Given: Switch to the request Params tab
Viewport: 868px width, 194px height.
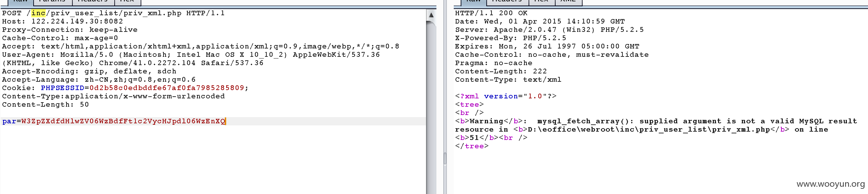Looking at the screenshot, I should click(53, 1).
